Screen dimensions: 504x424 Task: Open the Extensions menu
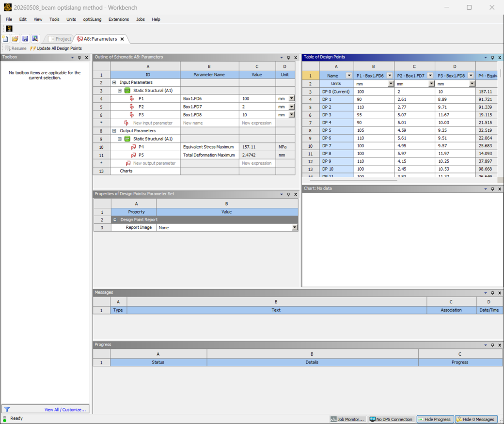pyautogui.click(x=119, y=19)
